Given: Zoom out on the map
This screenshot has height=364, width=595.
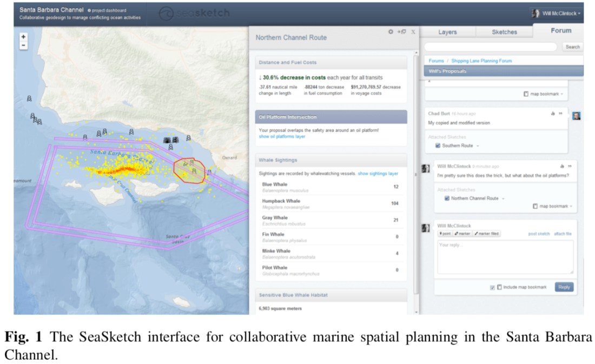Looking at the screenshot, I should click(23, 45).
